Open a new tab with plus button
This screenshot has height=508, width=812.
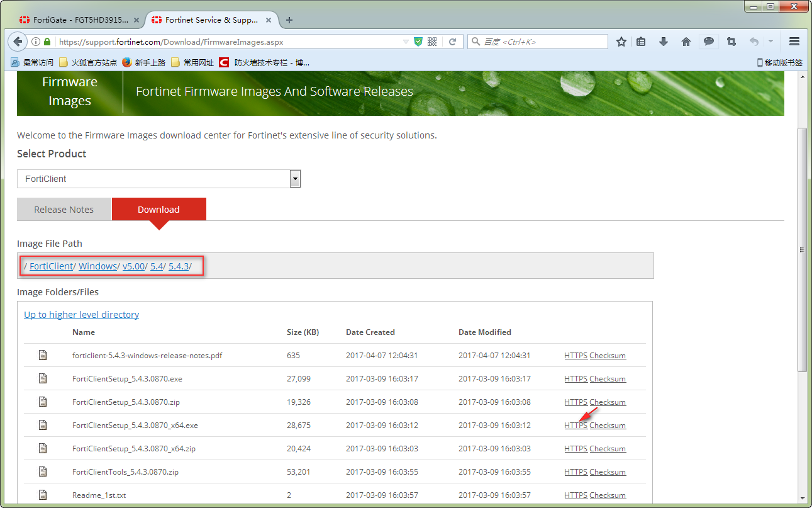pos(289,20)
